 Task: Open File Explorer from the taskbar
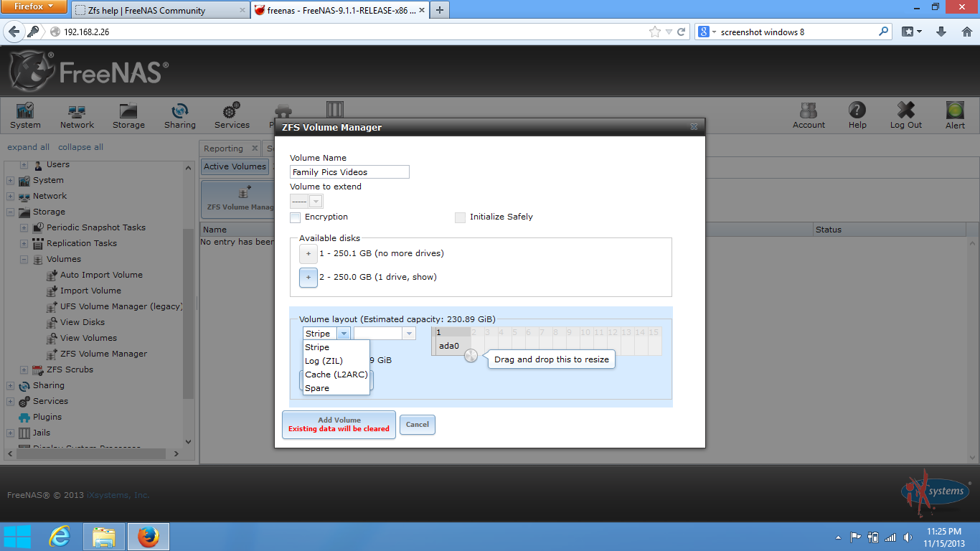(x=104, y=537)
